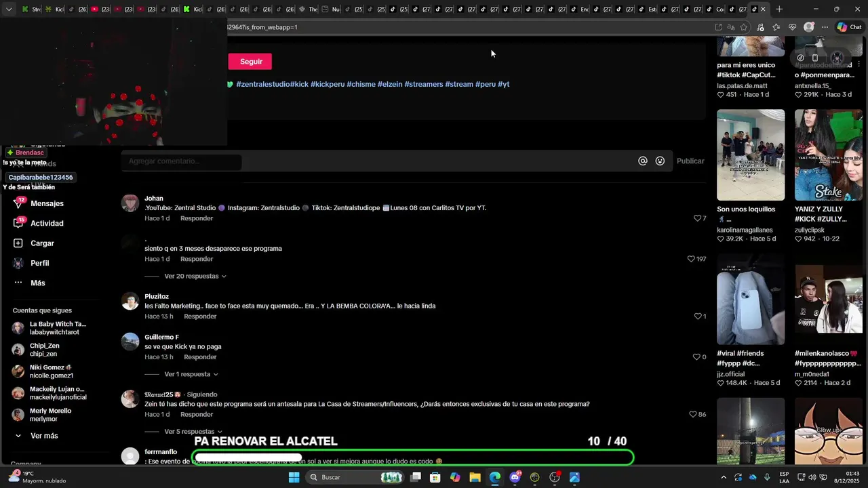Like the comment with 197 likes
Viewport: 868px width, 488px height.
pos(691,259)
